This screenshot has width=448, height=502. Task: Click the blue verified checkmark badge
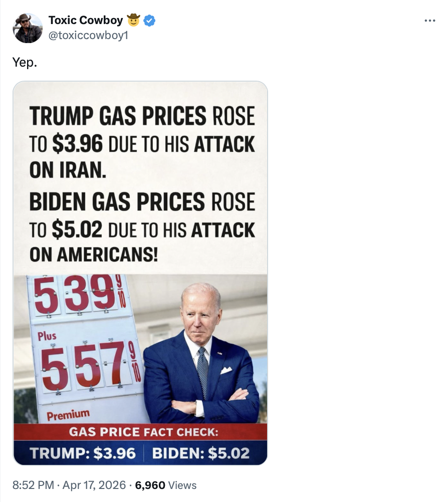click(x=148, y=20)
